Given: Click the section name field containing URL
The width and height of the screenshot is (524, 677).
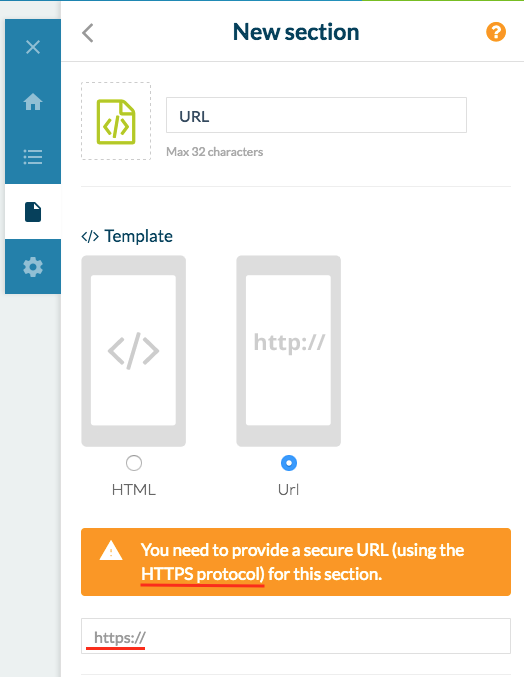Looking at the screenshot, I should click(316, 115).
